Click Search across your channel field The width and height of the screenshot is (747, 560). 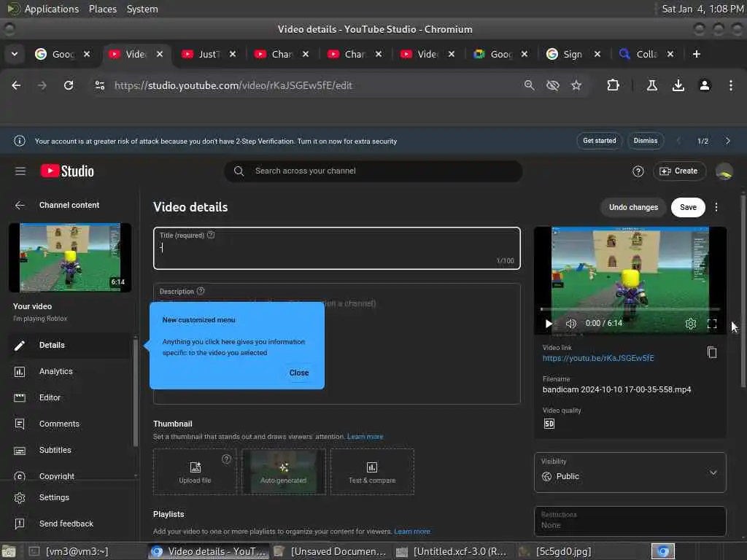[x=373, y=171]
